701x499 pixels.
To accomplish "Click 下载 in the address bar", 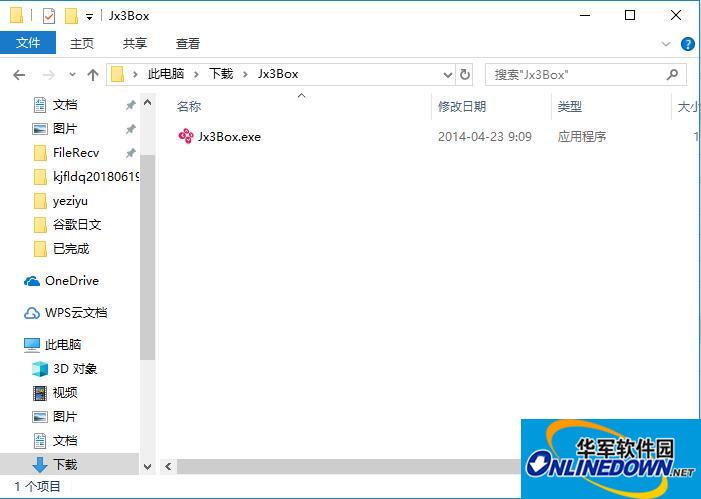I will [221, 74].
